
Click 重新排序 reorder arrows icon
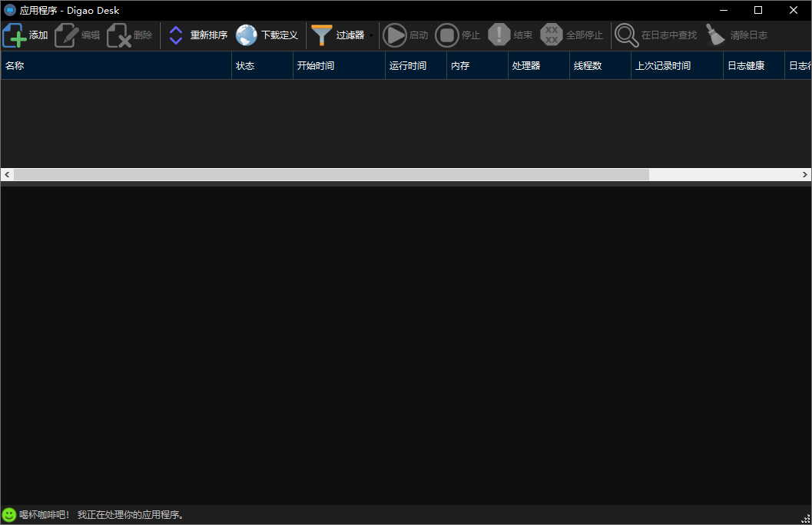click(176, 35)
